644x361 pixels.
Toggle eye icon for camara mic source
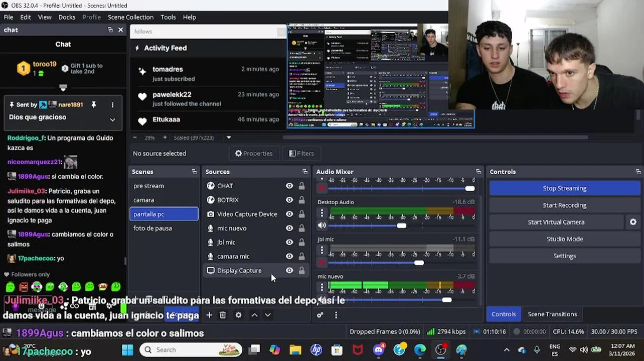(x=289, y=256)
